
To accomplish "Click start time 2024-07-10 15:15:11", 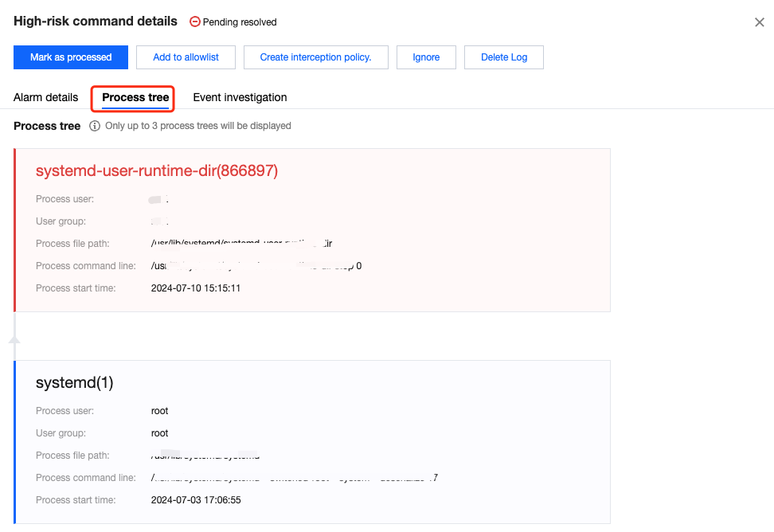I will [x=195, y=288].
